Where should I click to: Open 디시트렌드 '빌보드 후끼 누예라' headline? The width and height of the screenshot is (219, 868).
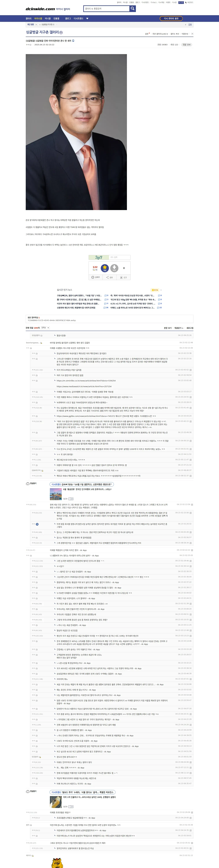pyautogui.click(x=83, y=792)
